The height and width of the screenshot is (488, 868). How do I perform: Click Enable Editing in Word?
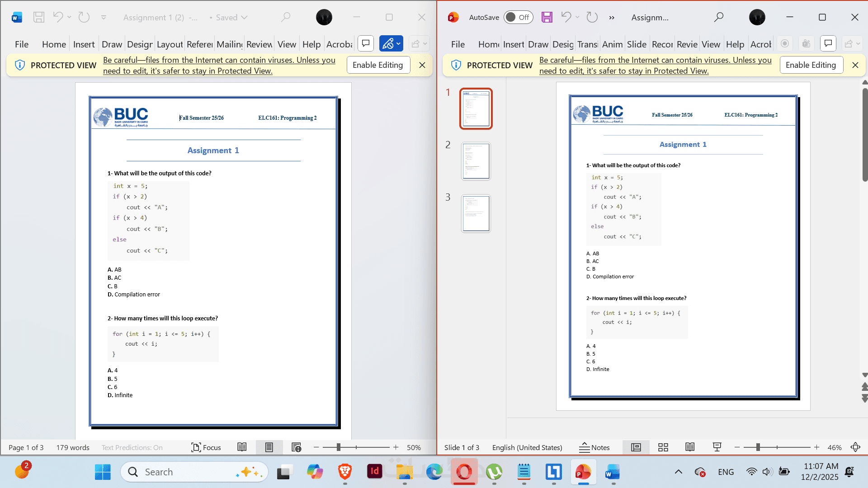coord(378,65)
